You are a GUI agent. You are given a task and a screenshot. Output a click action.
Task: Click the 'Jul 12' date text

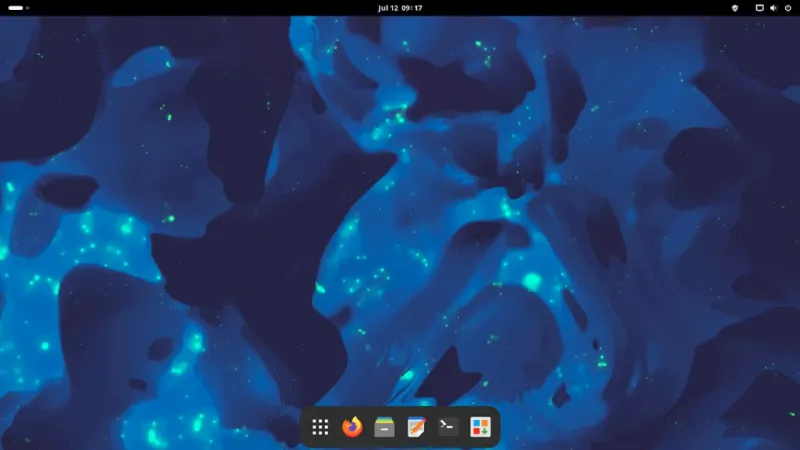[x=388, y=7]
